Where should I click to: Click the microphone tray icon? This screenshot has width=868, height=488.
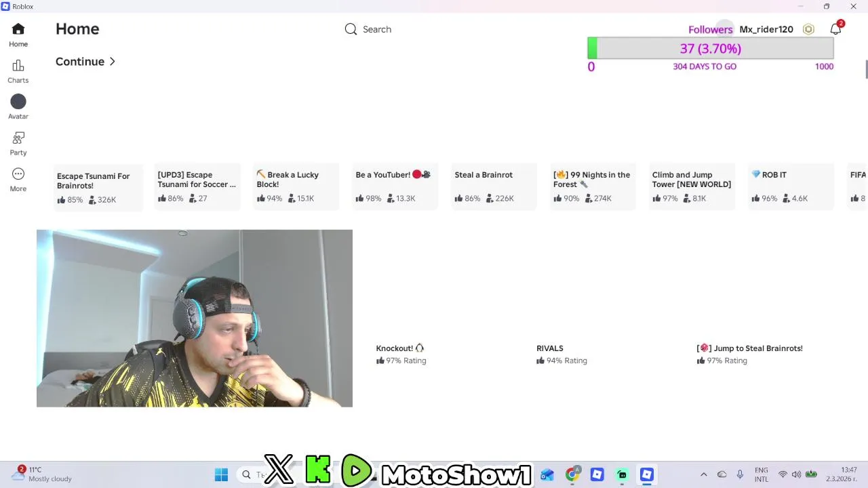tap(740, 474)
